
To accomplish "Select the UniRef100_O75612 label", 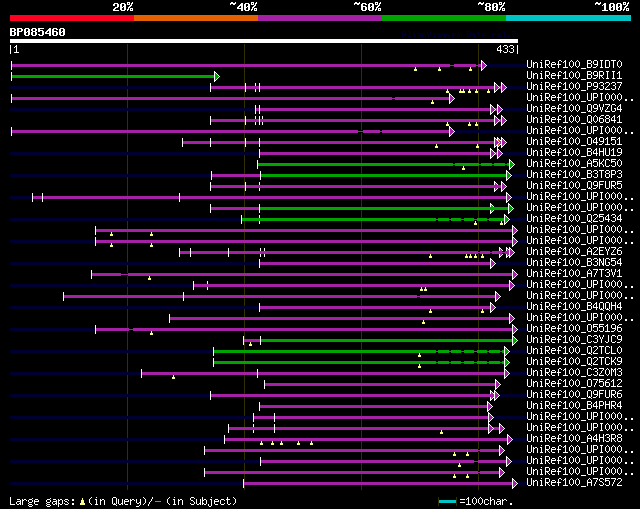I will (x=574, y=384).
